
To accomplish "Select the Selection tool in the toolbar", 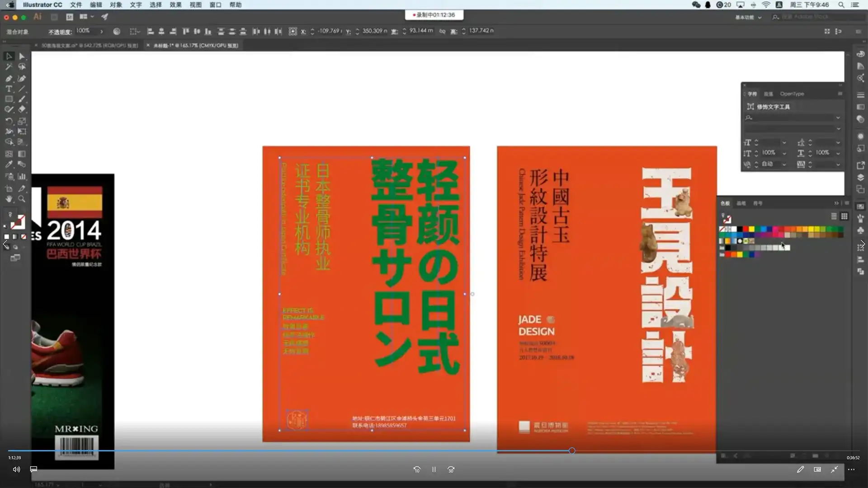I will [9, 56].
